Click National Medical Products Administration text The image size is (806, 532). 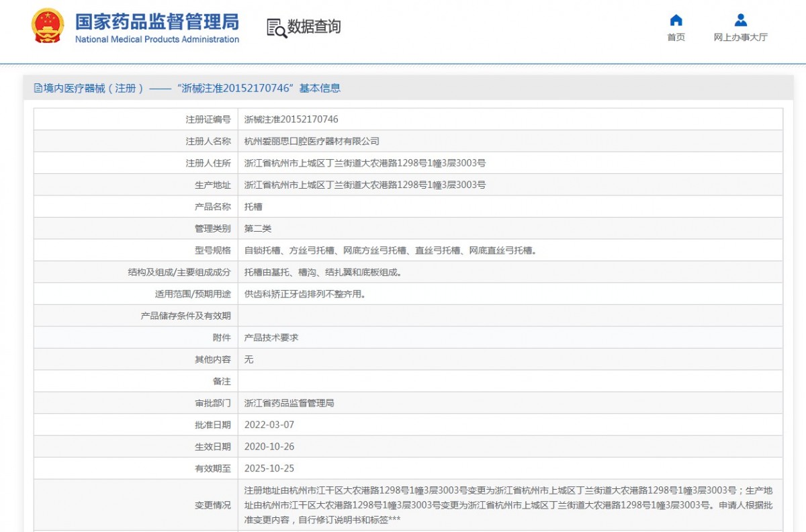157,40
